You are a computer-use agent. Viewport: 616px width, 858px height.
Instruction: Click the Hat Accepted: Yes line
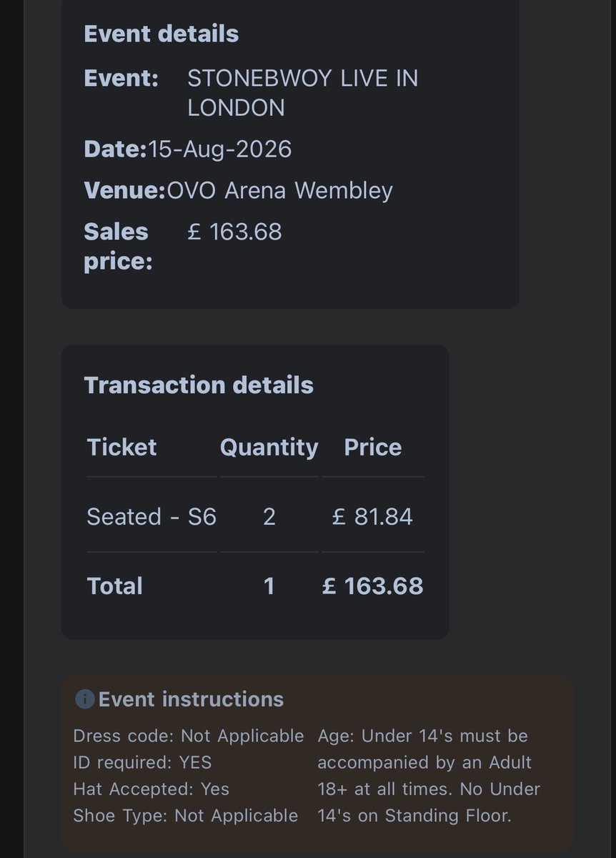(151, 789)
